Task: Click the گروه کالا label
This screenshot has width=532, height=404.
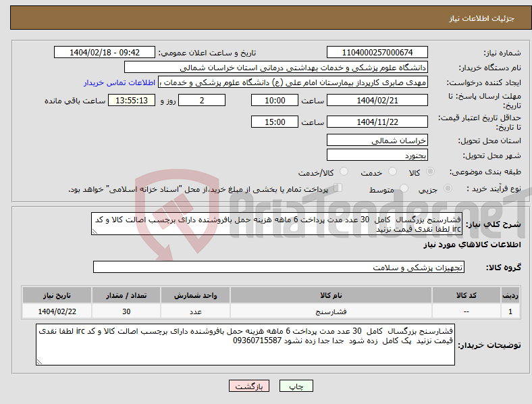Action: pos(504,267)
